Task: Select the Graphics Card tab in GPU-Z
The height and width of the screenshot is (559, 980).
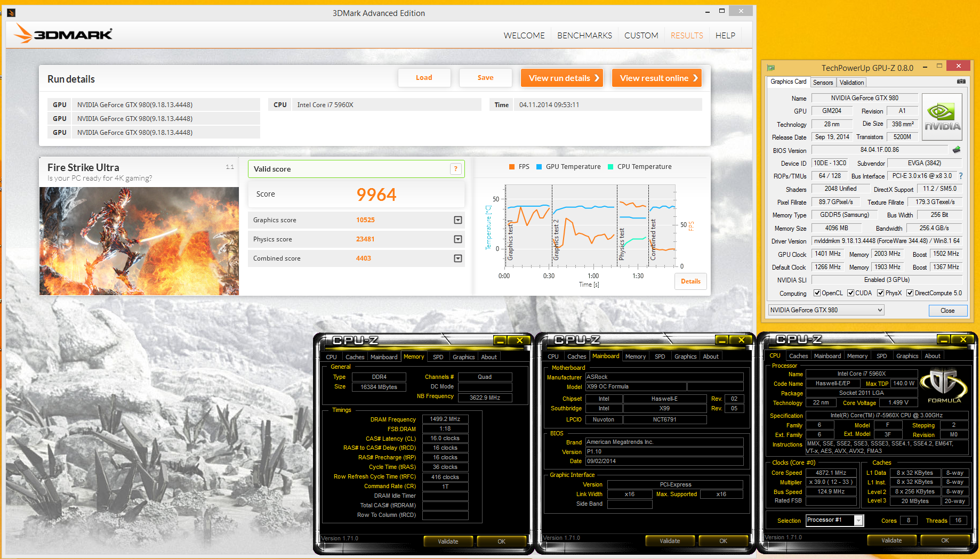Action: (788, 82)
